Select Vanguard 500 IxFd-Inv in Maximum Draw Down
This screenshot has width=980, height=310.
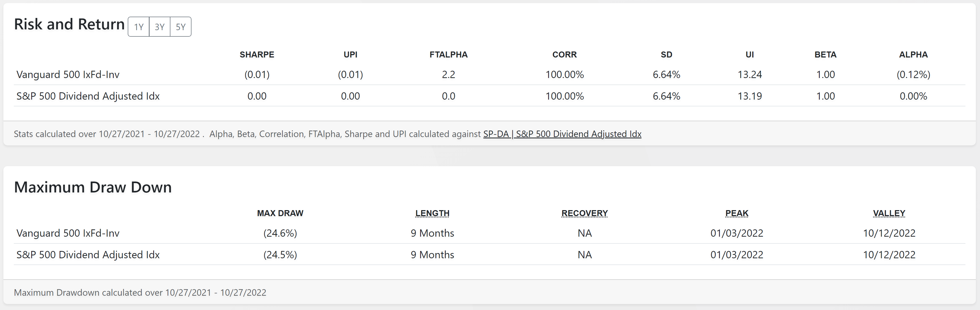(489, 233)
